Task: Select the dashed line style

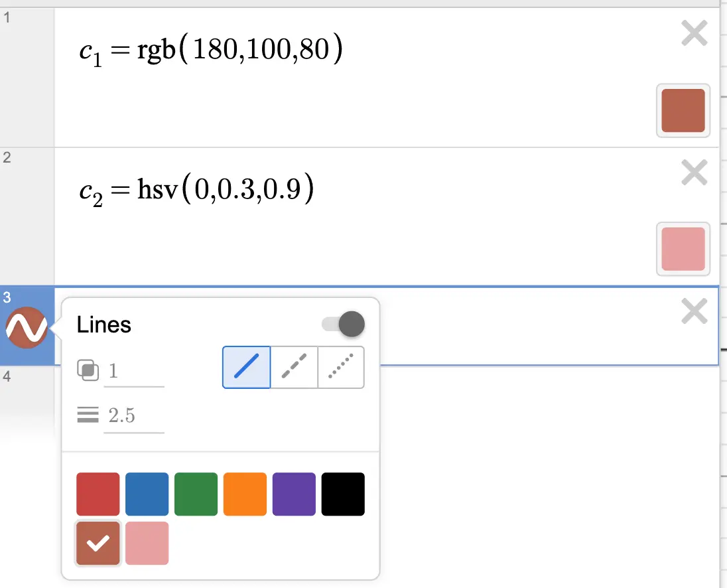Action: click(294, 367)
